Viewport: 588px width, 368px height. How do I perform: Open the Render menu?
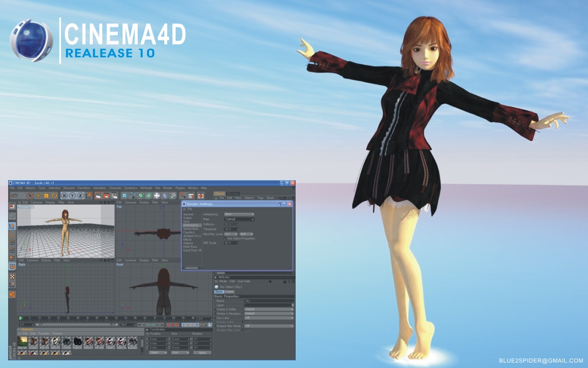[x=168, y=188]
